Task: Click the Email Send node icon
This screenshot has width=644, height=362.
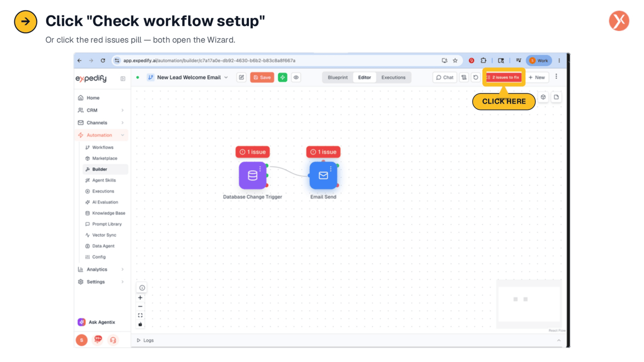Action: click(x=323, y=175)
